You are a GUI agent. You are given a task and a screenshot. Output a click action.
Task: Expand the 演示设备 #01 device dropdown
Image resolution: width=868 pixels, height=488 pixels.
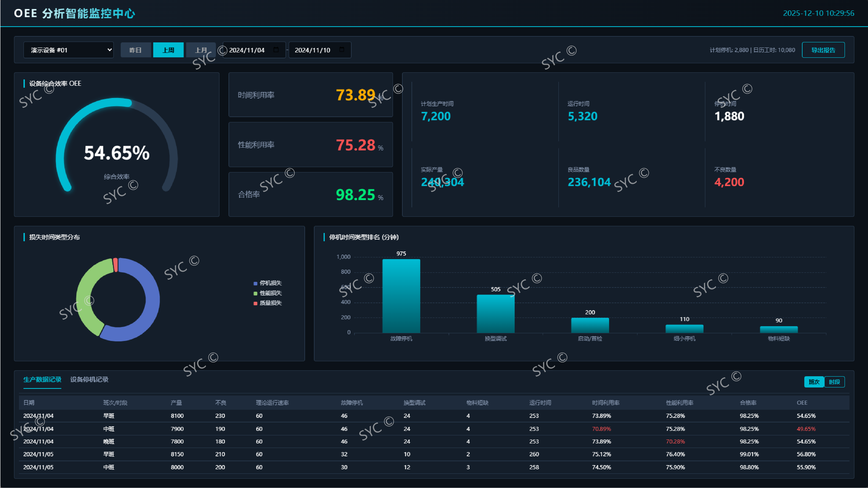pos(68,50)
